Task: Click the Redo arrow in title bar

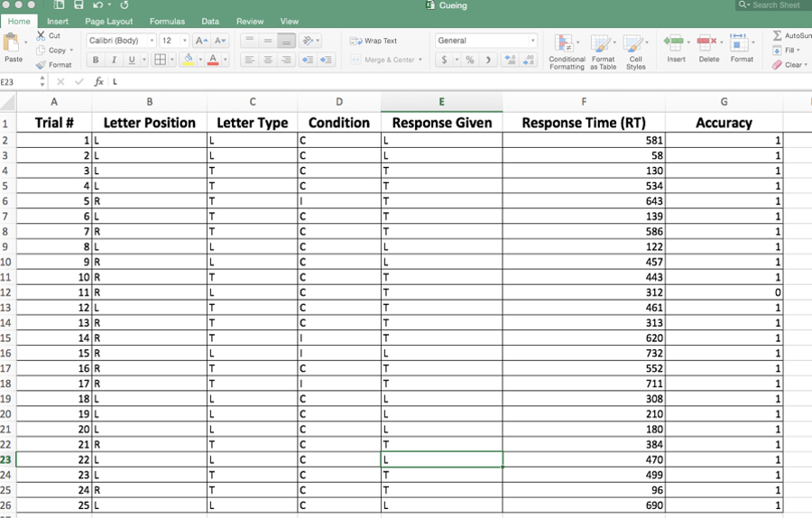Action: [x=125, y=5]
